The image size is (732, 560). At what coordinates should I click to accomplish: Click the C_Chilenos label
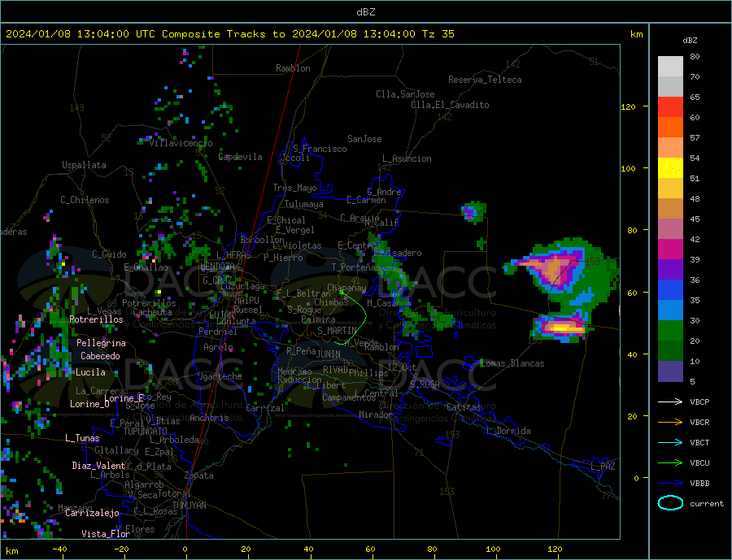pyautogui.click(x=85, y=200)
